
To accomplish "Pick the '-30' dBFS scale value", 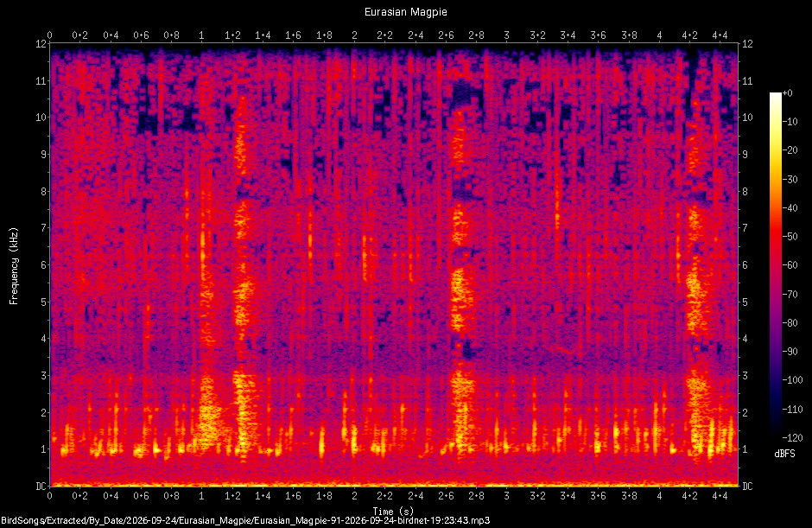I will pyautogui.click(x=790, y=179).
